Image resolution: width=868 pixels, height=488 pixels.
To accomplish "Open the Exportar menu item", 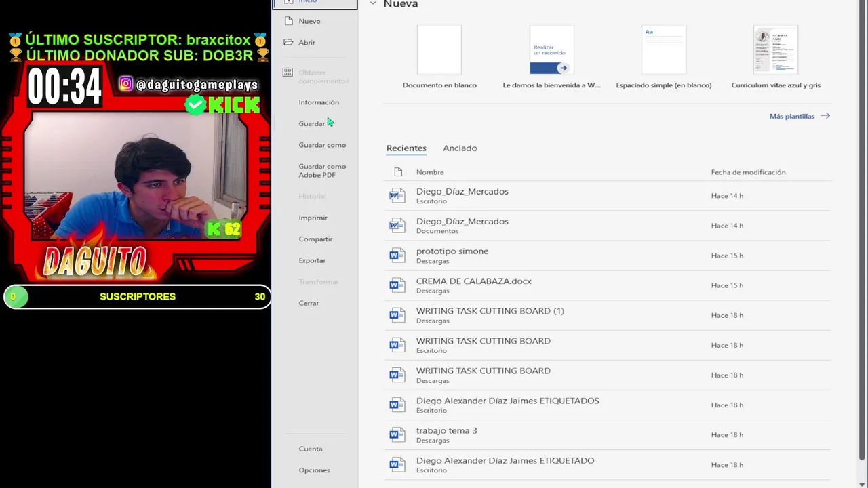I will [312, 260].
